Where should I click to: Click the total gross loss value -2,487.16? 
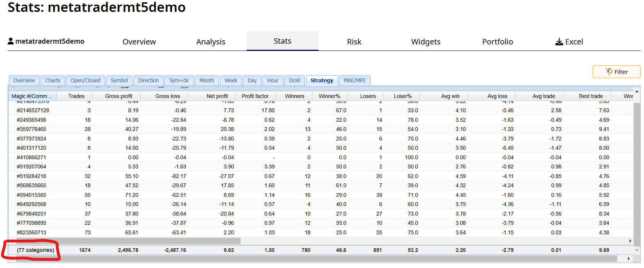click(175, 250)
